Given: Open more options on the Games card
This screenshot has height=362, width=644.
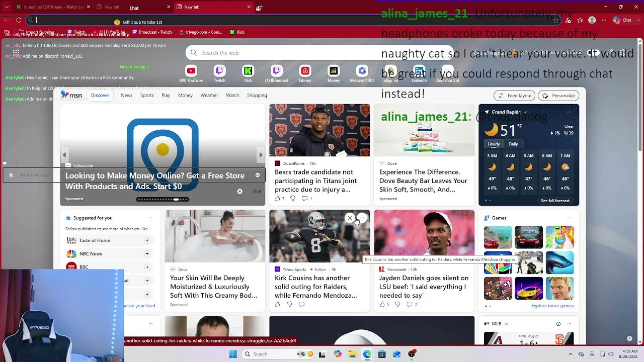Looking at the screenshot, I should tap(569, 218).
